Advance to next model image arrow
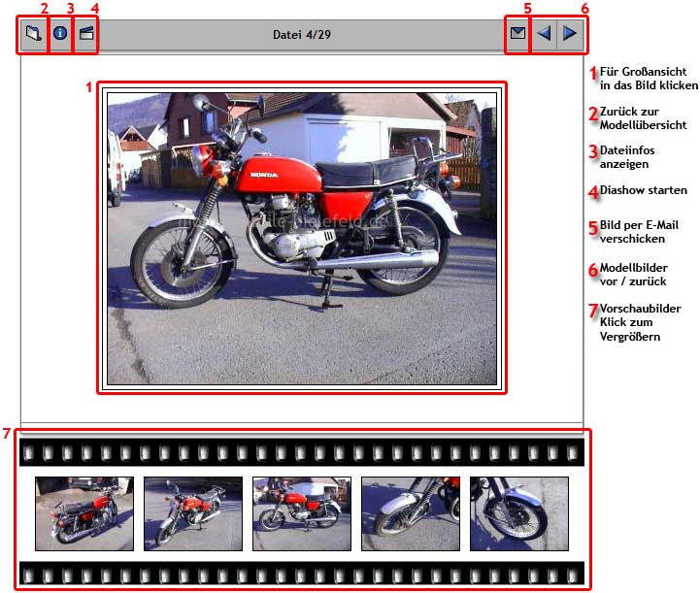The image size is (700, 593). tap(570, 34)
